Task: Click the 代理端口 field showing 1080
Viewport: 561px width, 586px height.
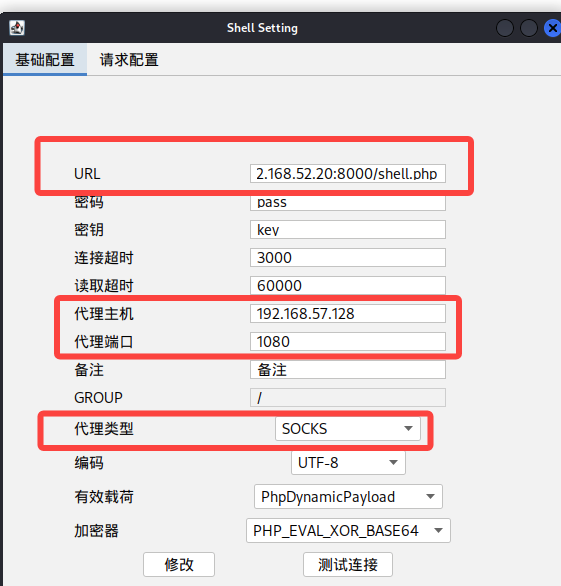Action: pyautogui.click(x=348, y=342)
